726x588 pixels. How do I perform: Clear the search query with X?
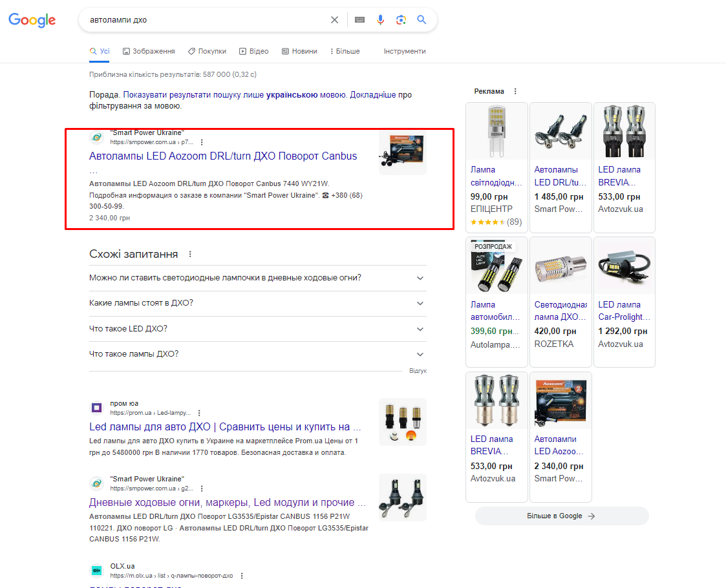pos(334,20)
